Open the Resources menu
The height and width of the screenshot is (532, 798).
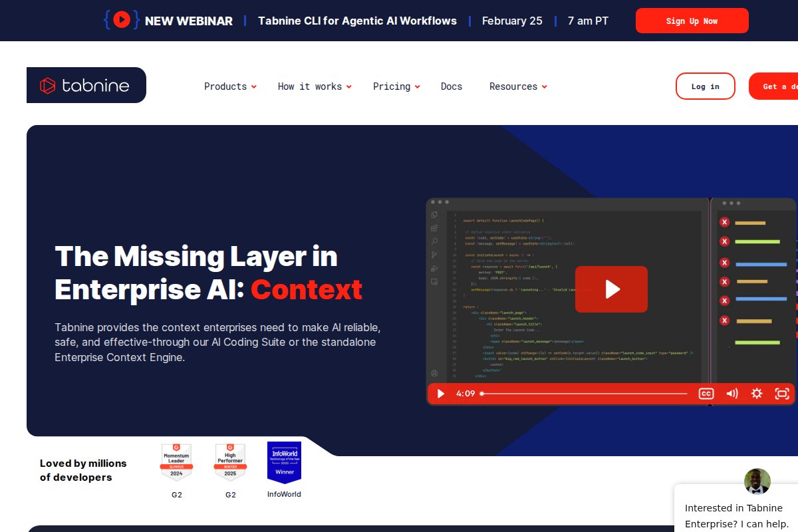pyautogui.click(x=517, y=86)
